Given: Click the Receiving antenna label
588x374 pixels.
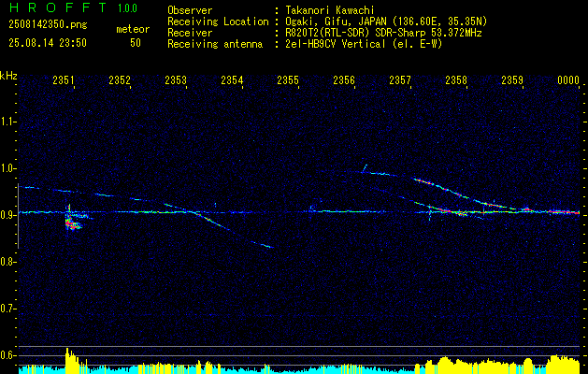Looking at the screenshot, I should 215,44.
